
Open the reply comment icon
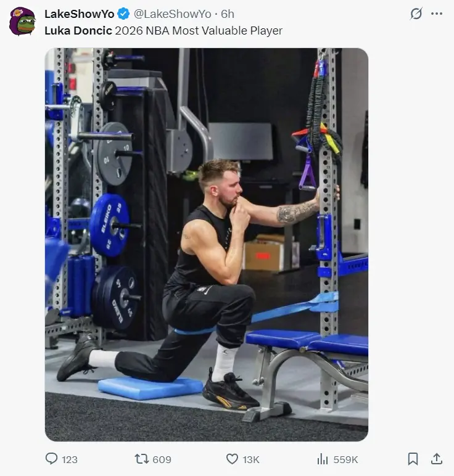coord(51,458)
